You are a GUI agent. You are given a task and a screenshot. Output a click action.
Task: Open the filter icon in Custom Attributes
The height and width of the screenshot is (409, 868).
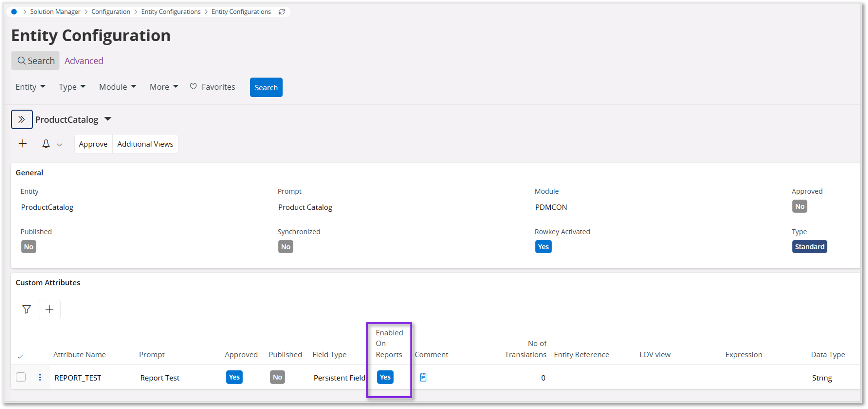pyautogui.click(x=26, y=309)
